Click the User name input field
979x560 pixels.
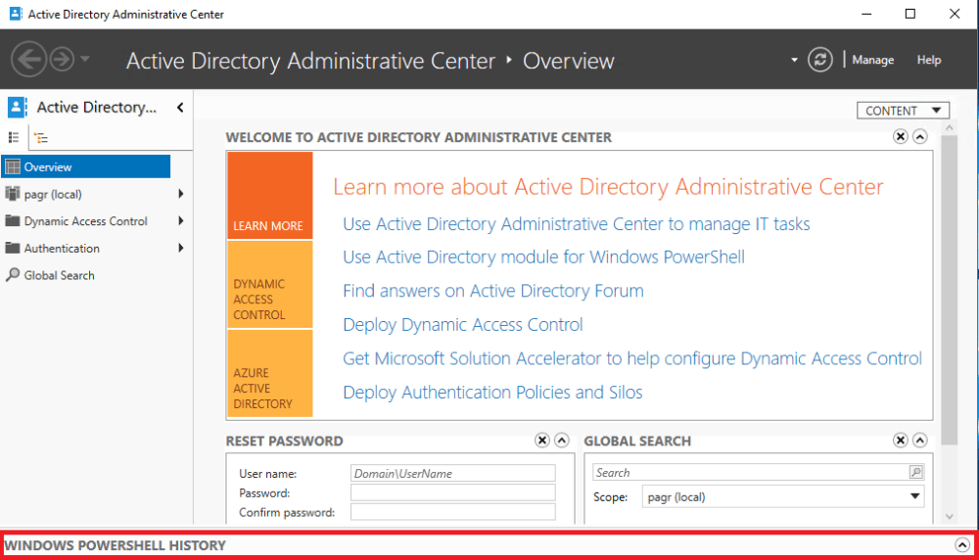coord(452,473)
